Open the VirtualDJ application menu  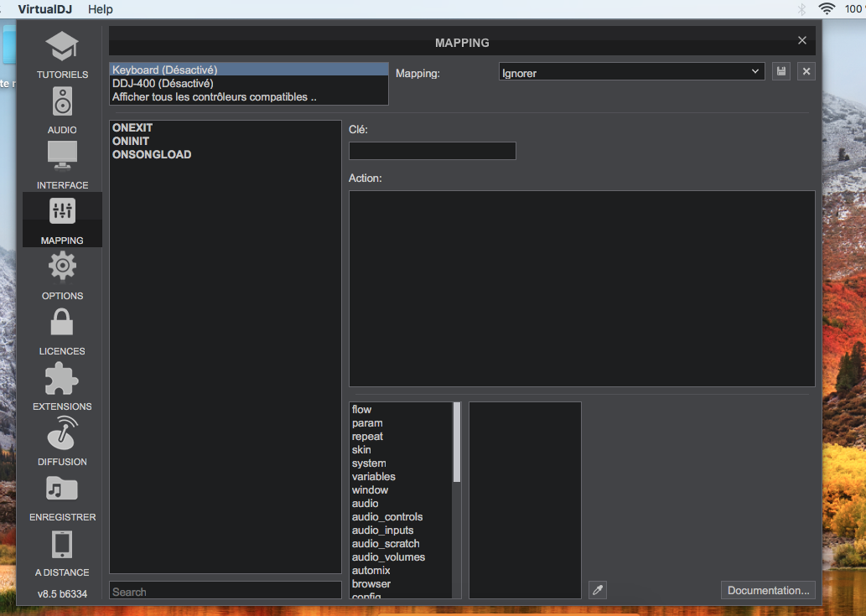44,9
